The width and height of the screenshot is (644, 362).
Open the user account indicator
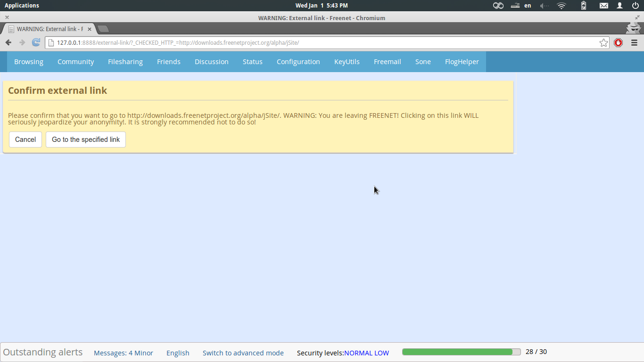pyautogui.click(x=620, y=6)
